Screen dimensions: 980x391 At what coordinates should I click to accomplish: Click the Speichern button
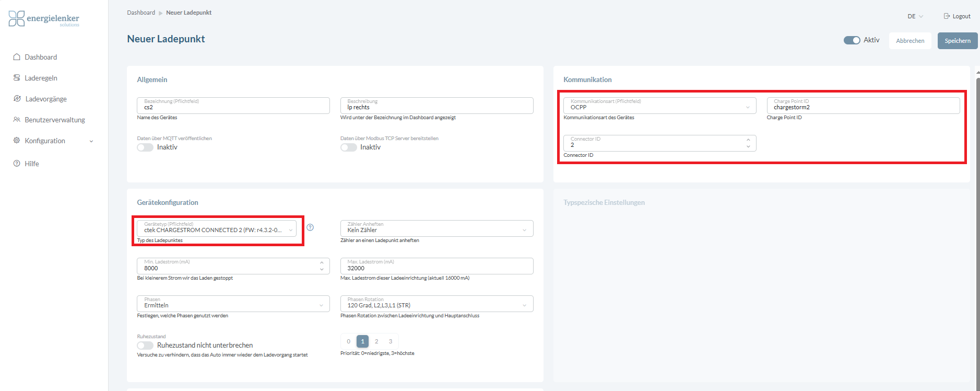(x=958, y=41)
